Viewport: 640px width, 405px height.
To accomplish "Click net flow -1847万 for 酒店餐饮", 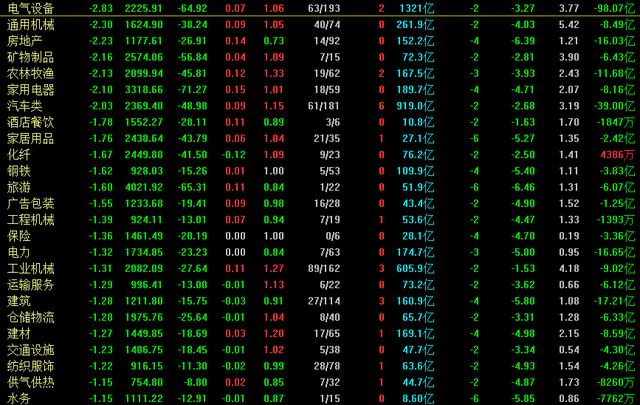I will coord(617,122).
